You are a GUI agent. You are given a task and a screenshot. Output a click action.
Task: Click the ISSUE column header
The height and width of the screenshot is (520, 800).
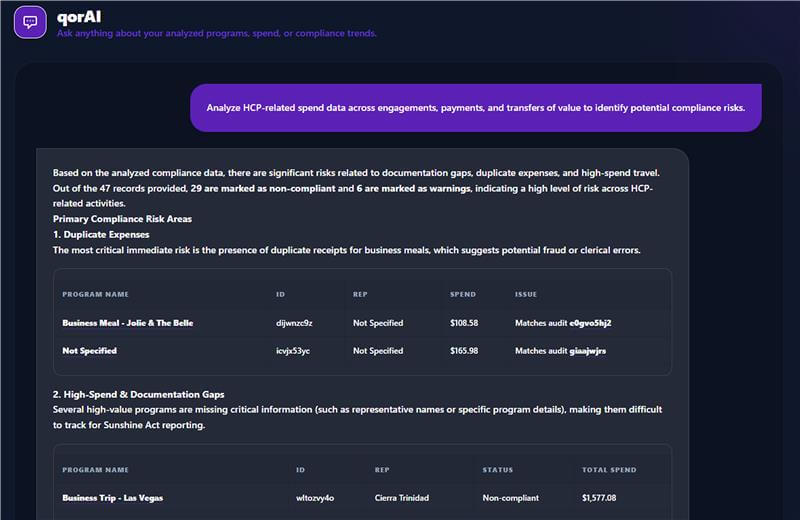pyautogui.click(x=526, y=294)
